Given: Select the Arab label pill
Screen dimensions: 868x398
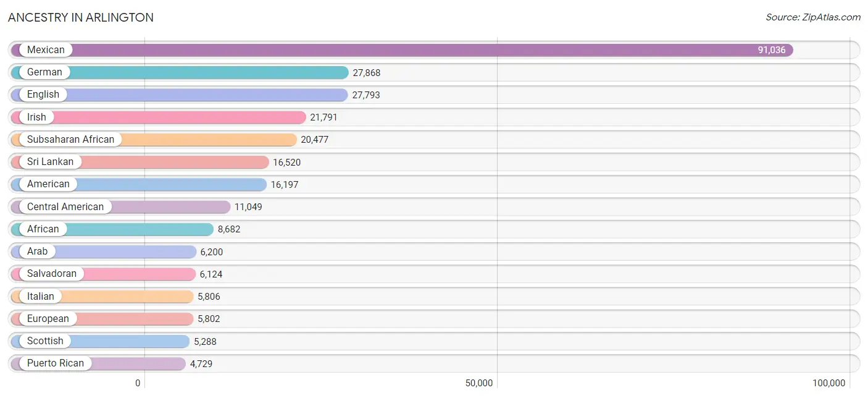Looking at the screenshot, I should 37,252.
